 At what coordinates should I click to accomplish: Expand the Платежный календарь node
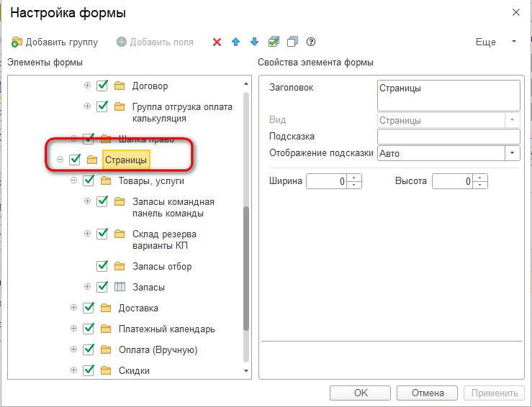[73, 329]
